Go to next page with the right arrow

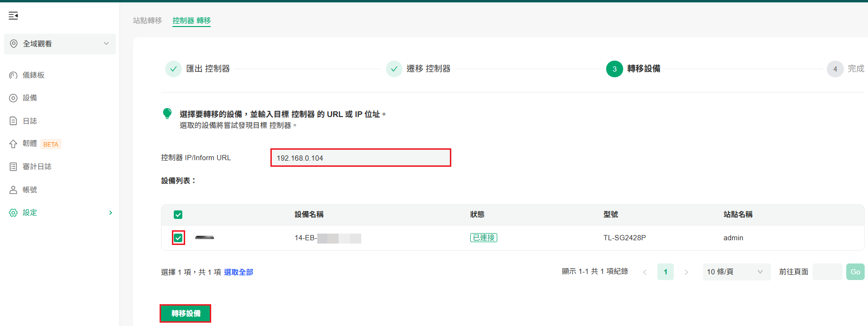click(686, 272)
